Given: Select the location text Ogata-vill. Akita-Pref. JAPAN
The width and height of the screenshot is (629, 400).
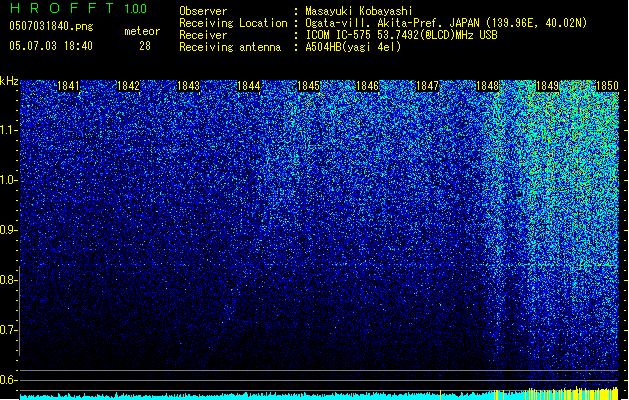Looking at the screenshot, I should coord(392,23).
